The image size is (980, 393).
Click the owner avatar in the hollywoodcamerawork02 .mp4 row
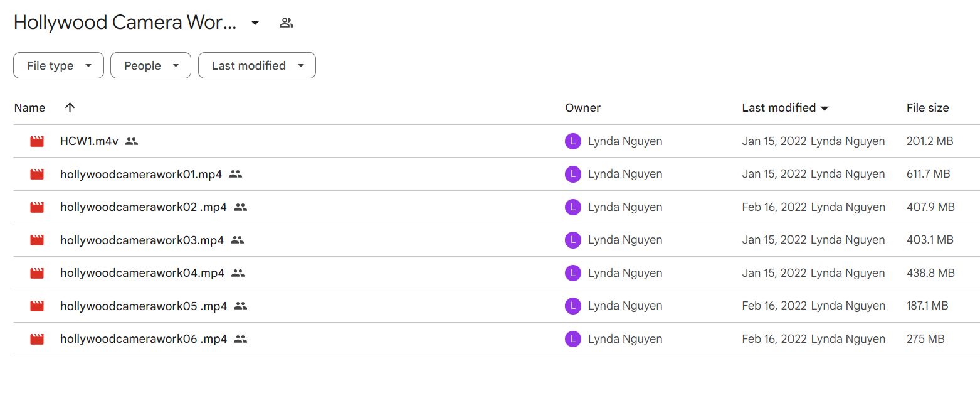(573, 207)
